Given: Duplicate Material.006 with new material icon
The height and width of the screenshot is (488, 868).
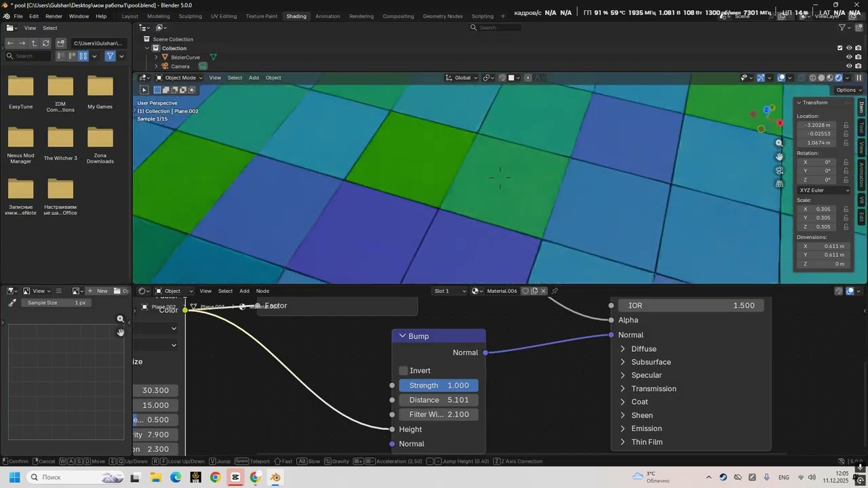Looking at the screenshot, I should tap(534, 291).
